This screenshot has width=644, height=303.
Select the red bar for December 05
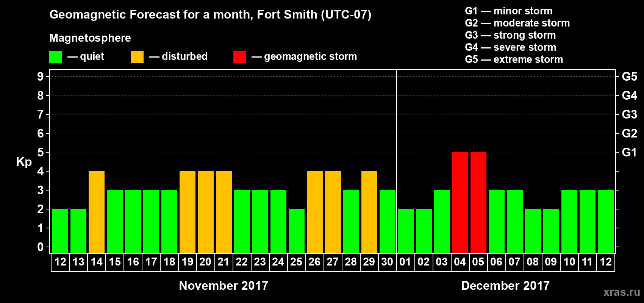(x=478, y=203)
